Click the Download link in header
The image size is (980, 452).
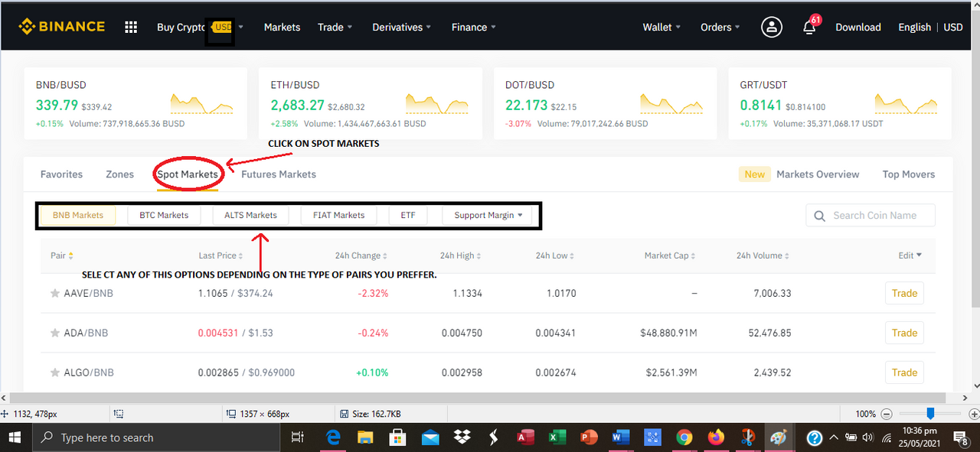coord(858,27)
